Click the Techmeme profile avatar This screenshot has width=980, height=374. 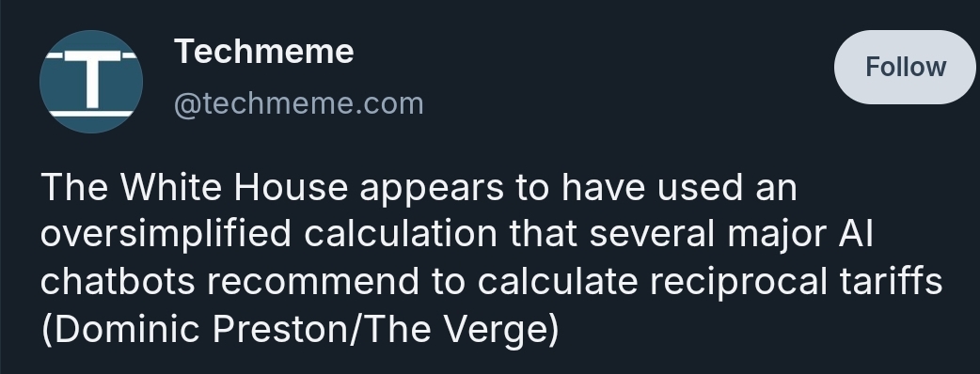coord(91,82)
